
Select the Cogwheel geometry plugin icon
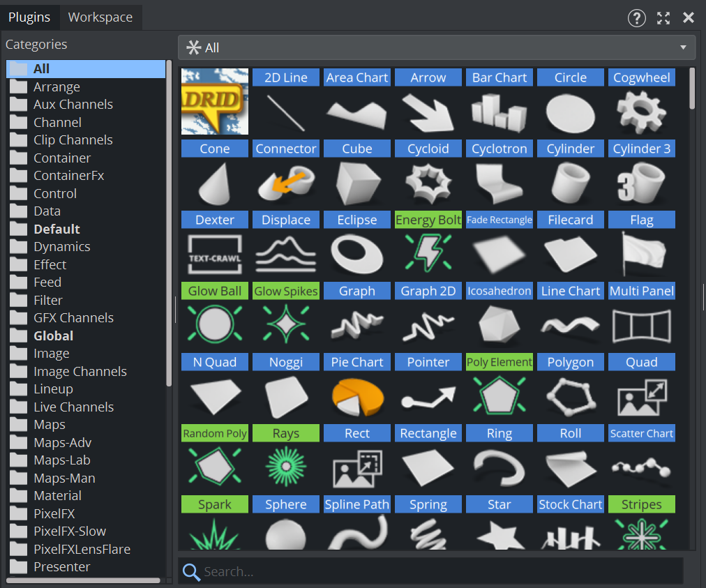[x=641, y=112]
